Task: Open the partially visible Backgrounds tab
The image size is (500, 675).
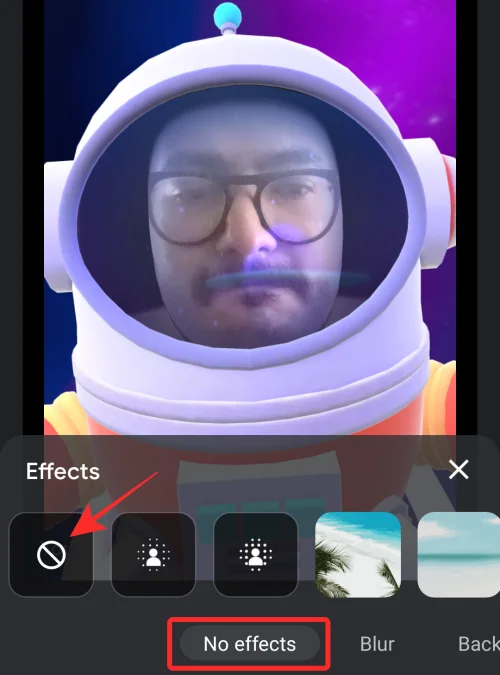Action: pos(479,644)
